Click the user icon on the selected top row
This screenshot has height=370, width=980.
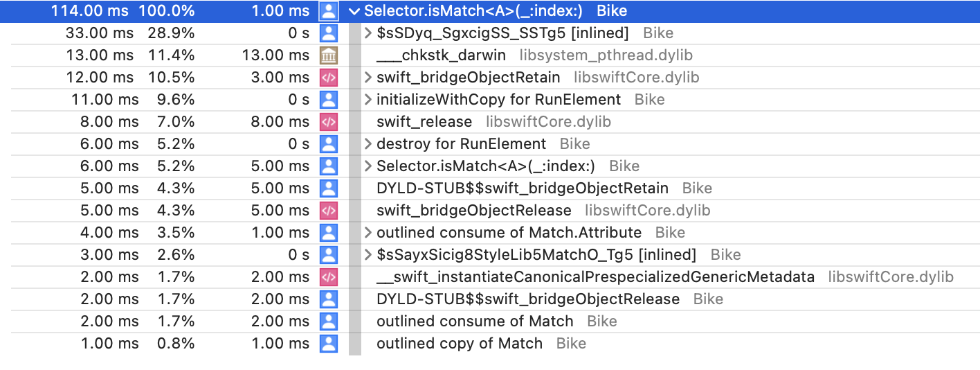click(x=328, y=11)
